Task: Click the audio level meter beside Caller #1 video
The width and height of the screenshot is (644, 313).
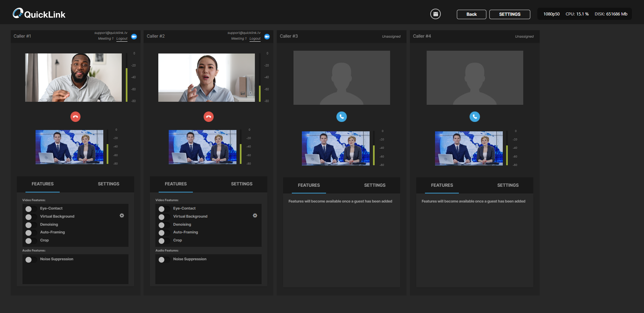Action: click(x=127, y=77)
